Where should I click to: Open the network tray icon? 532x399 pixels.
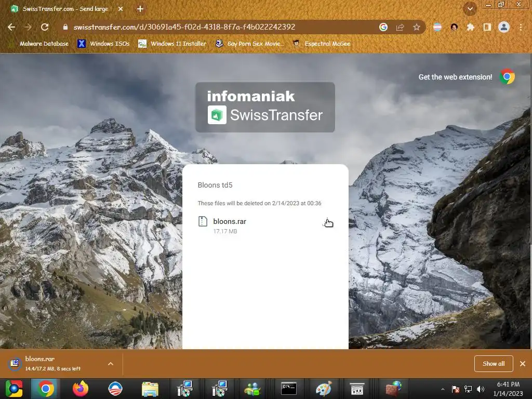468,389
